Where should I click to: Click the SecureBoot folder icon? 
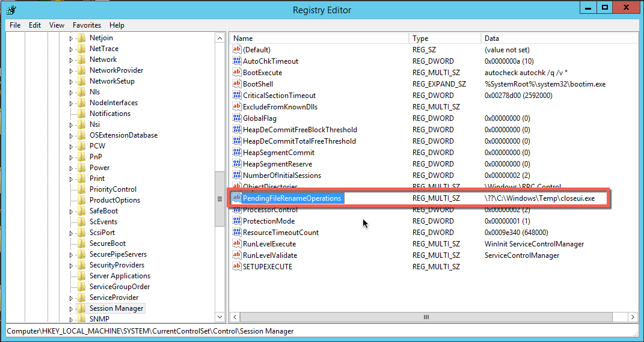point(81,243)
